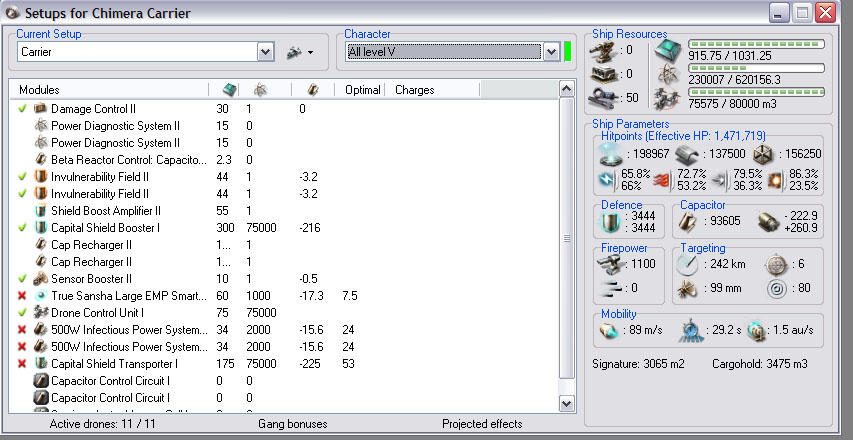Click the drone bay resource icon

point(667,99)
